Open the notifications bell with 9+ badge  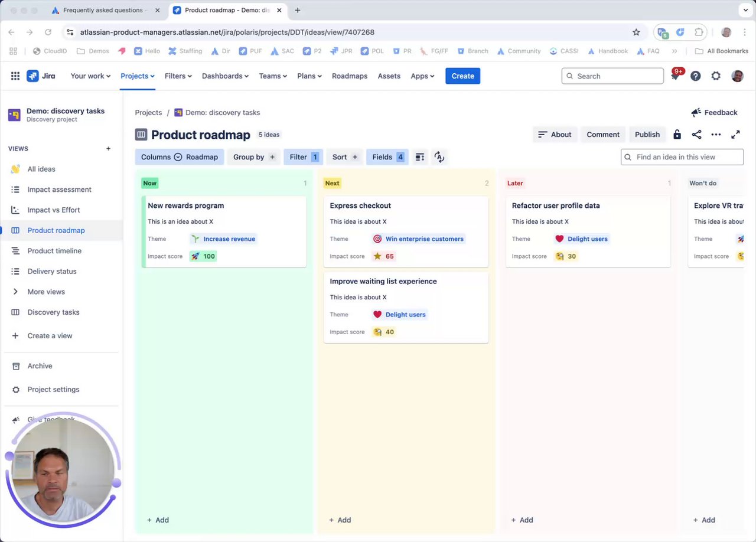676,76
